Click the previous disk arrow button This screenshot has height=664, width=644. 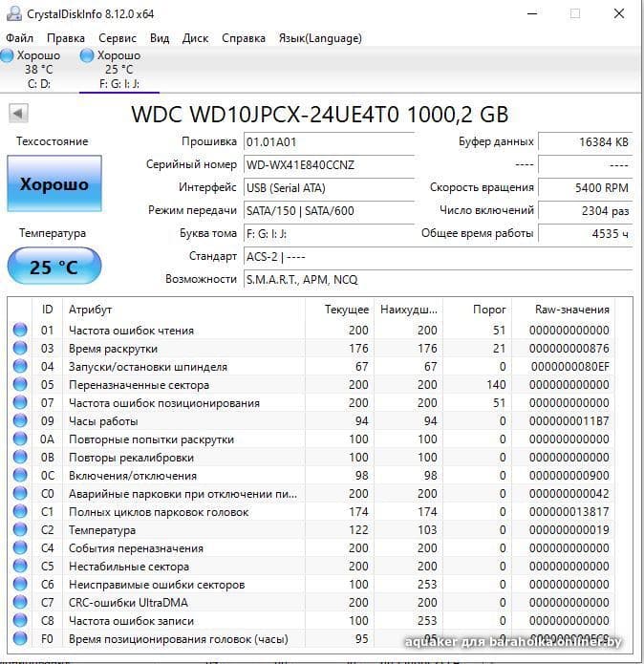(18, 114)
